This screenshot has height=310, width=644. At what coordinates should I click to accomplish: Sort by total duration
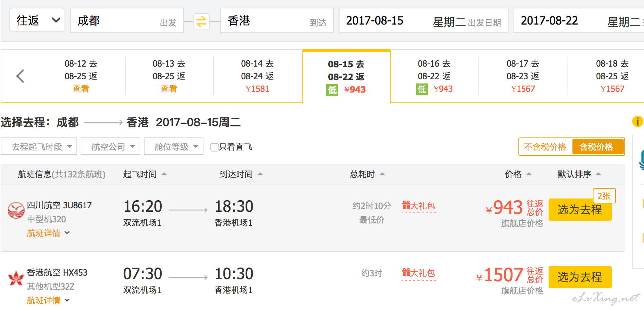point(367,174)
